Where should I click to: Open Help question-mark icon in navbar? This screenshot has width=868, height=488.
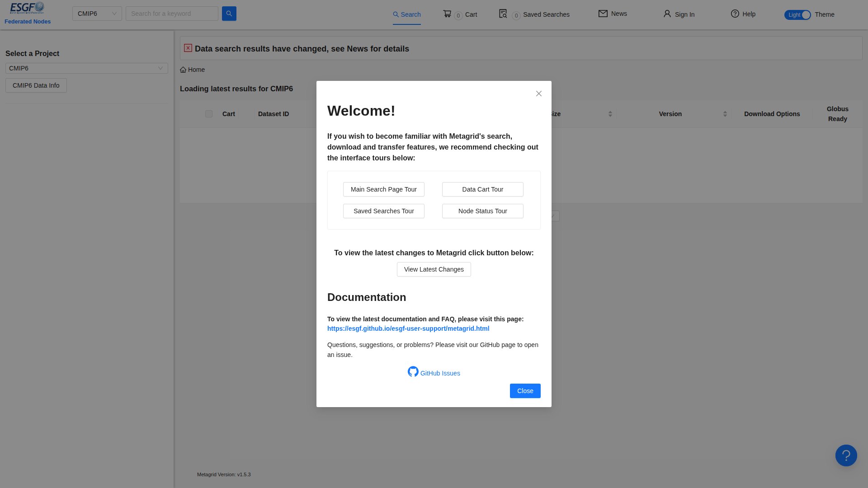[735, 14]
